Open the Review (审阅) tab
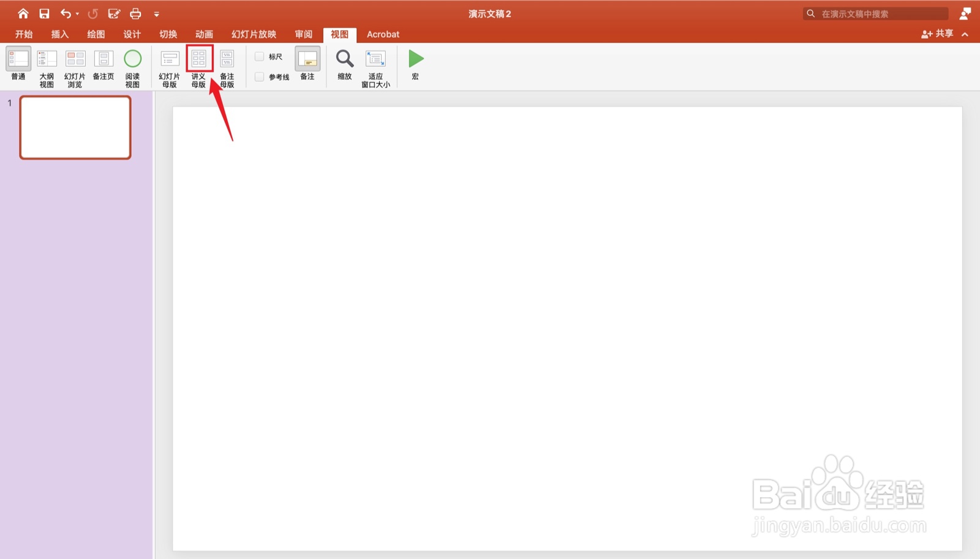 click(x=304, y=34)
